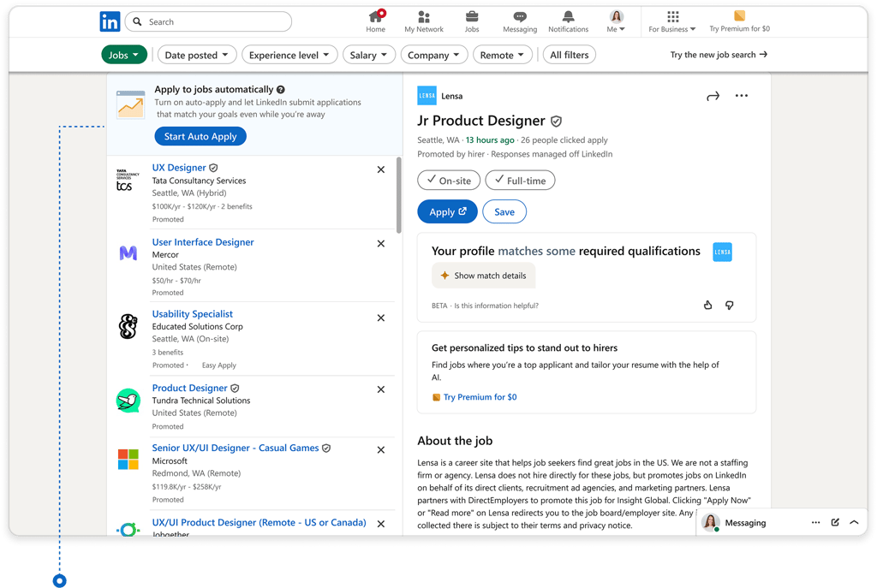Dismiss the Usability Specialist job card

[381, 318]
